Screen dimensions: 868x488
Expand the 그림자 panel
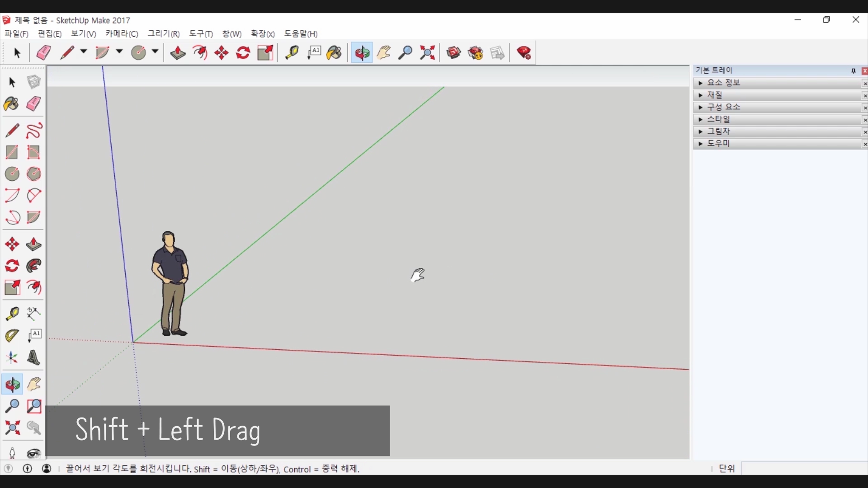[x=778, y=131]
